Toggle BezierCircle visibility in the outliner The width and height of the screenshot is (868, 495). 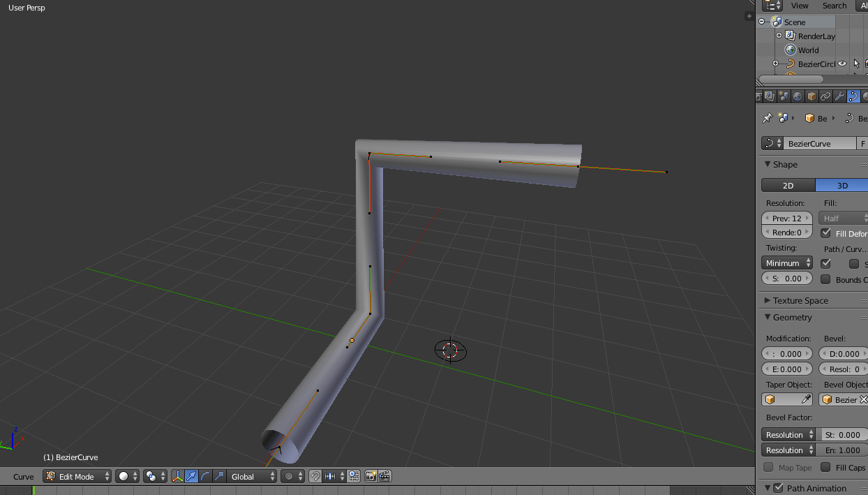click(x=842, y=64)
